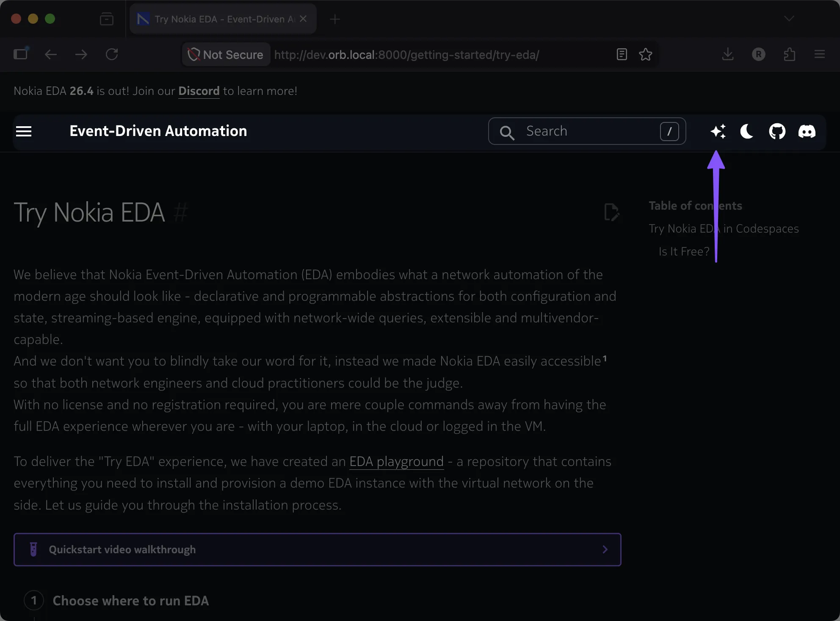The image size is (840, 621).
Task: Open the AI sparkle assistant icon
Action: (x=718, y=131)
